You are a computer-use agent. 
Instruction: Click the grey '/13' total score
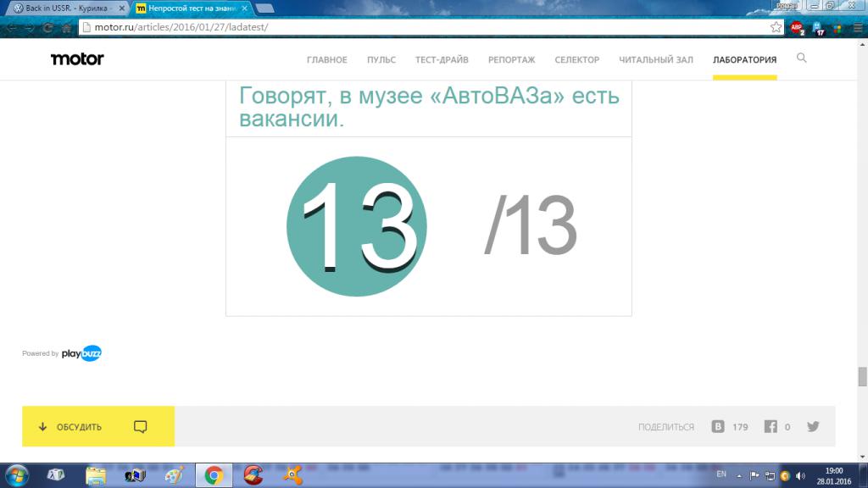point(531,225)
